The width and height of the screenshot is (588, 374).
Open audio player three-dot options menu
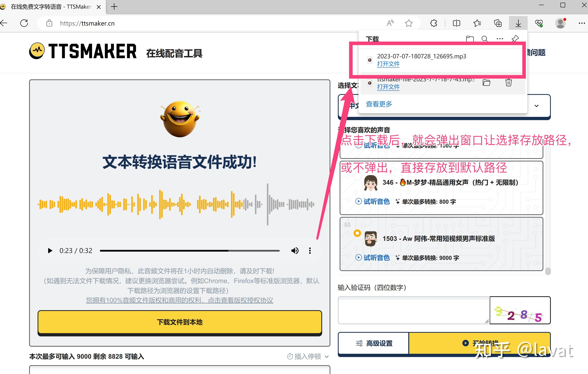pos(310,251)
